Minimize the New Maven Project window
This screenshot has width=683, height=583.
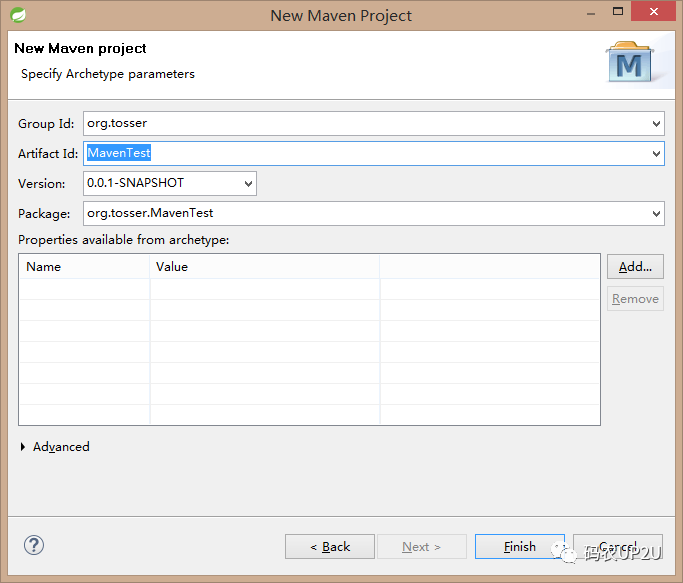[x=591, y=13]
